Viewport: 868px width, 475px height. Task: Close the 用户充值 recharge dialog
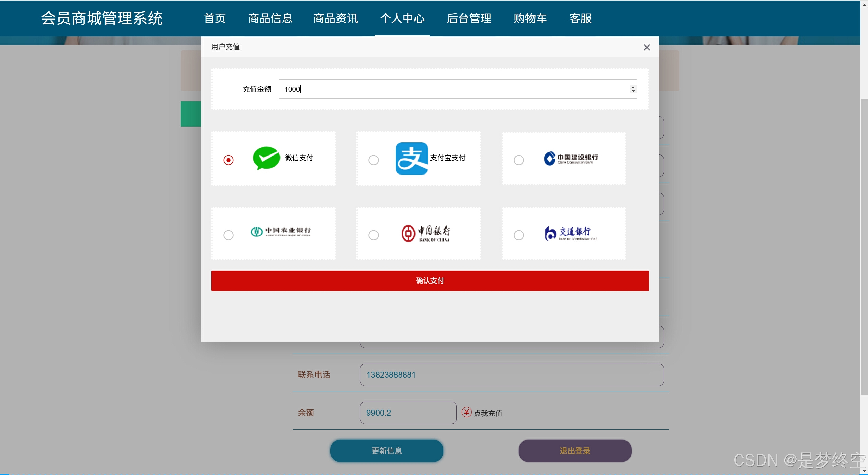click(647, 48)
